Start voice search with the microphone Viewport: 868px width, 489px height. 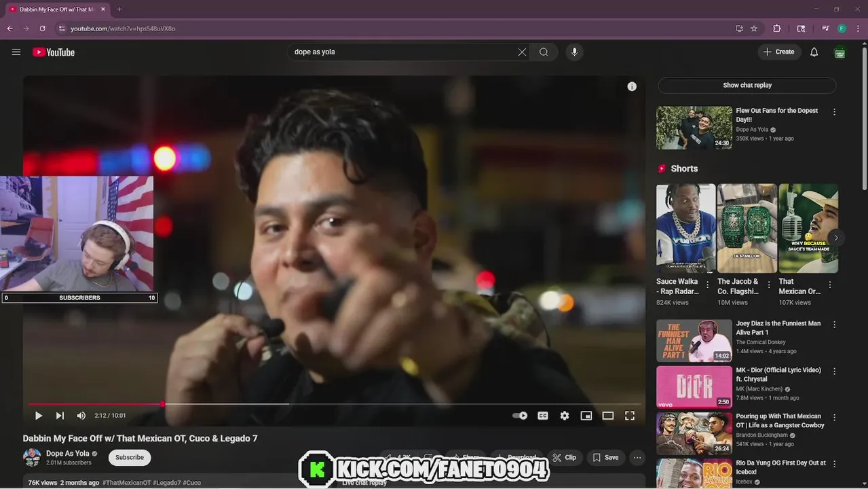pos(574,52)
